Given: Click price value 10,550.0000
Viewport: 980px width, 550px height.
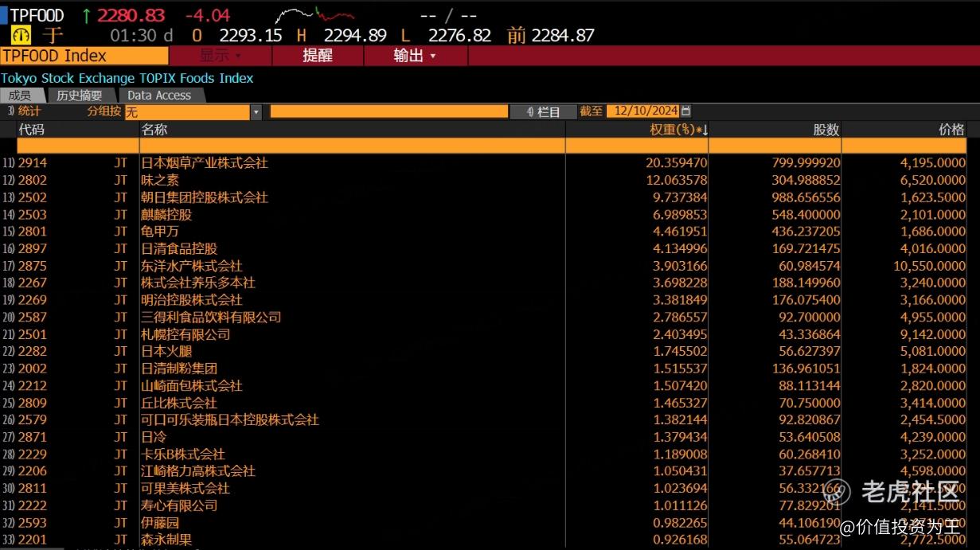Looking at the screenshot, I should [930, 266].
